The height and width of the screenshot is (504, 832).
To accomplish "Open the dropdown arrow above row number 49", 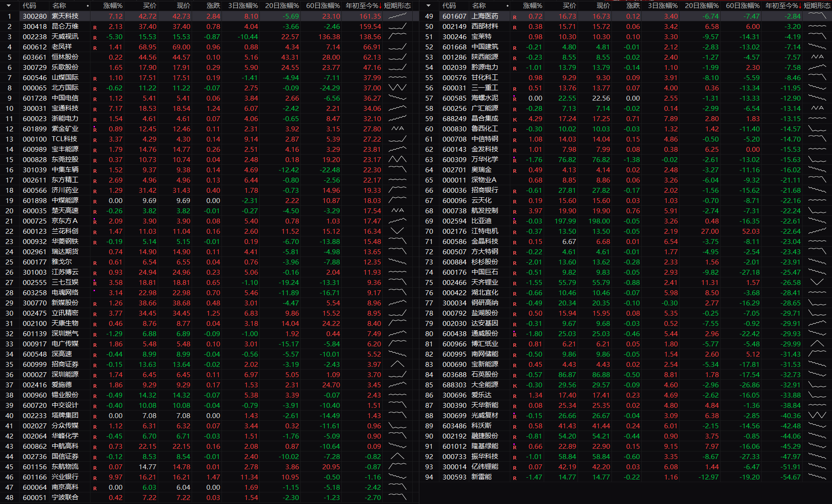I will (428, 6).
